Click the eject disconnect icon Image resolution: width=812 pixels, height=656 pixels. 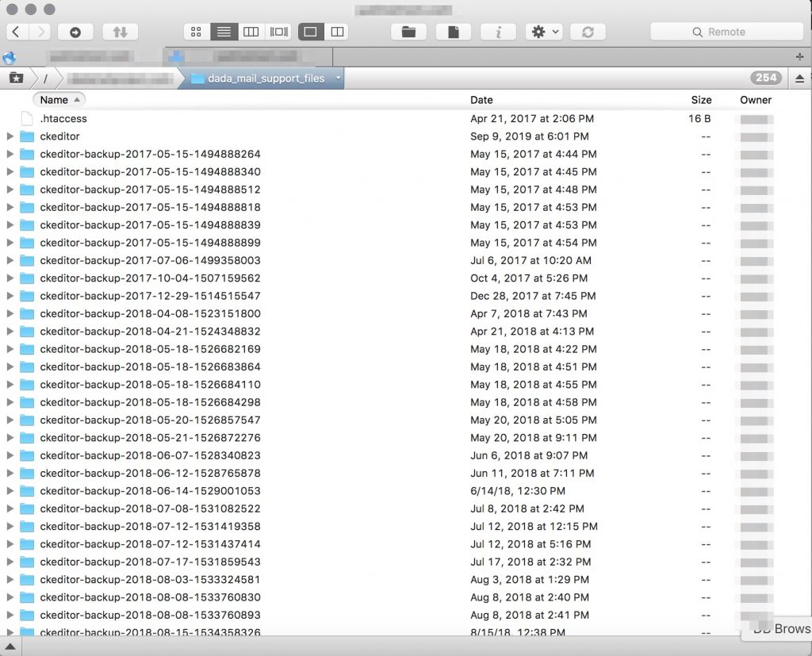tap(799, 79)
